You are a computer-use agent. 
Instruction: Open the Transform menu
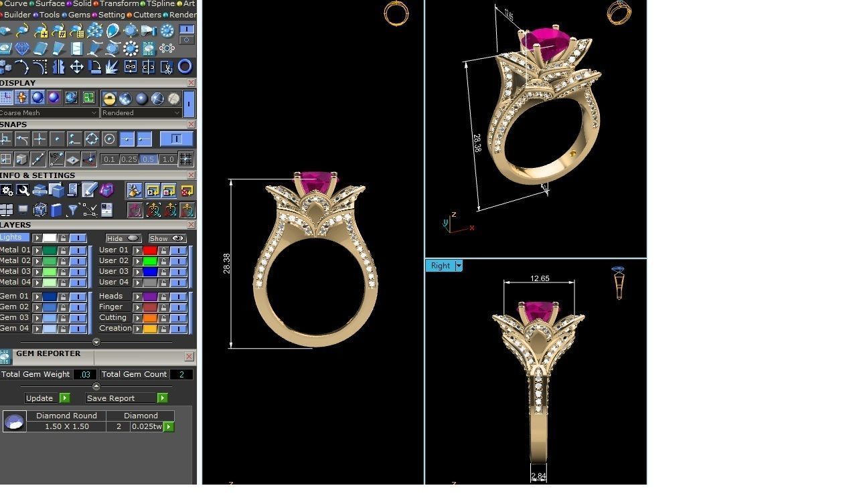119,3
